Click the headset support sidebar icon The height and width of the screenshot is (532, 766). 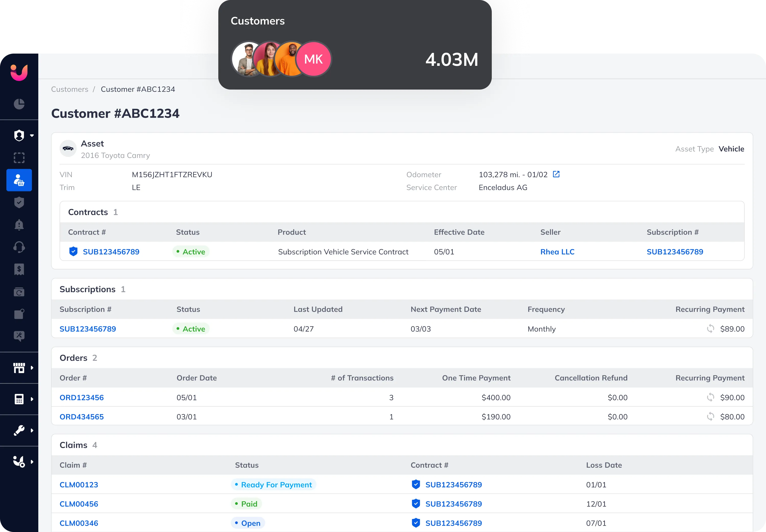click(19, 247)
